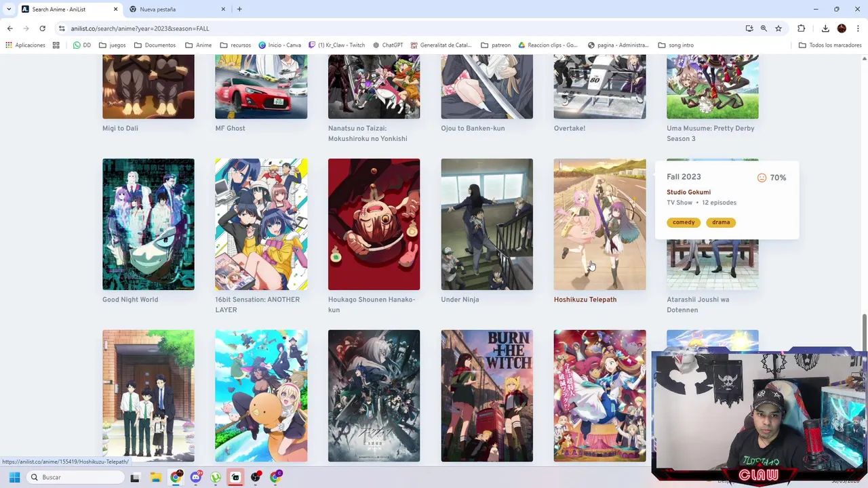Screen dimensions: 868x488
Task: Open the pagina - Administra... bookmark
Action: click(618, 45)
